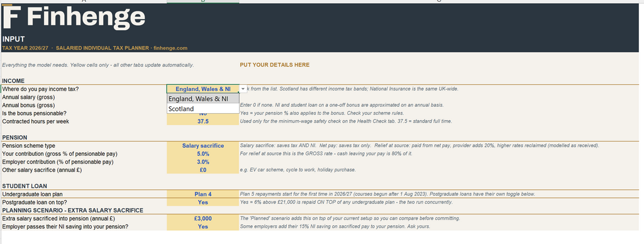Select the 'Plan 4' undergraduate loan cell
The image size is (644, 244).
point(203,194)
